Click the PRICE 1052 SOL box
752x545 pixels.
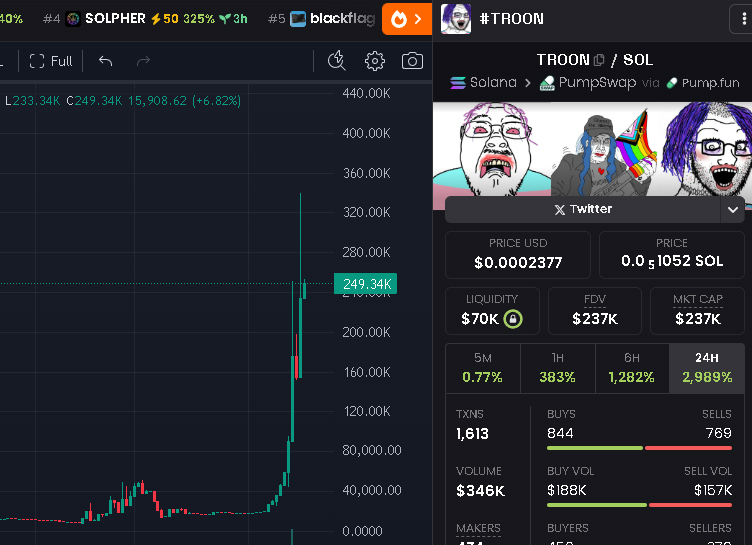coord(672,255)
